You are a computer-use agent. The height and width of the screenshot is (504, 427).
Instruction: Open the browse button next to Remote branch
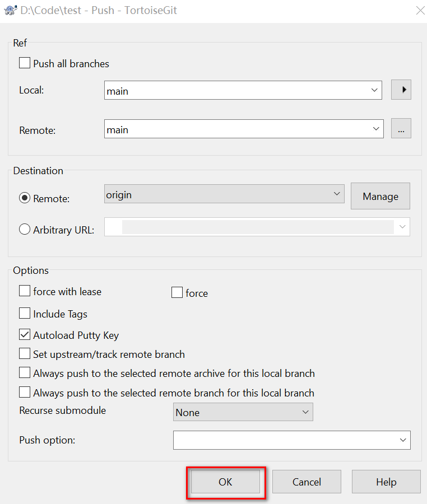pos(401,129)
